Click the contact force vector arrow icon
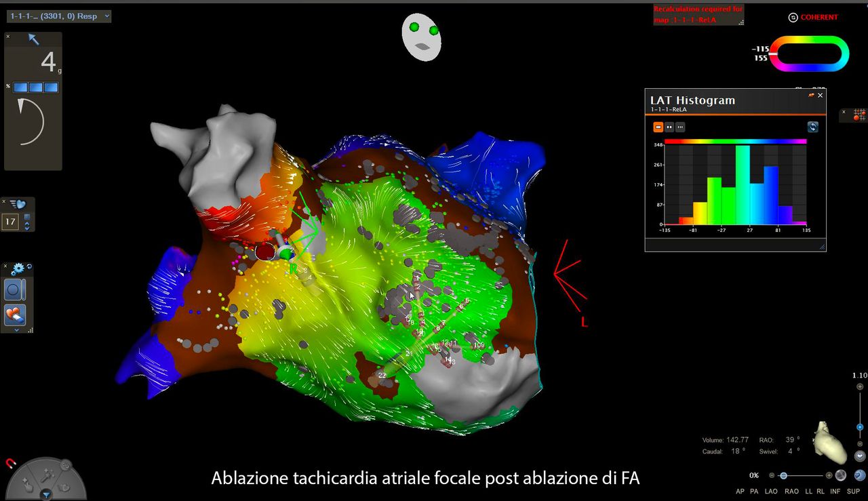This screenshot has height=501, width=868. [33, 39]
